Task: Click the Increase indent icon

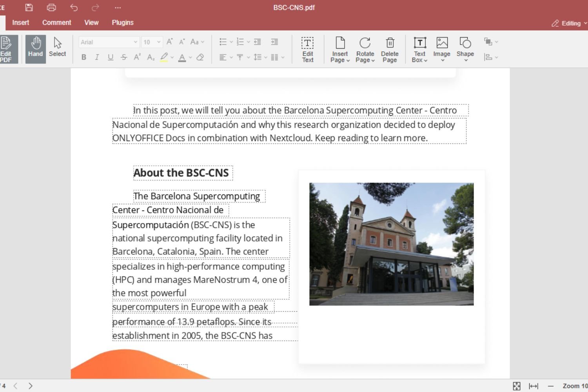Action: [x=274, y=42]
